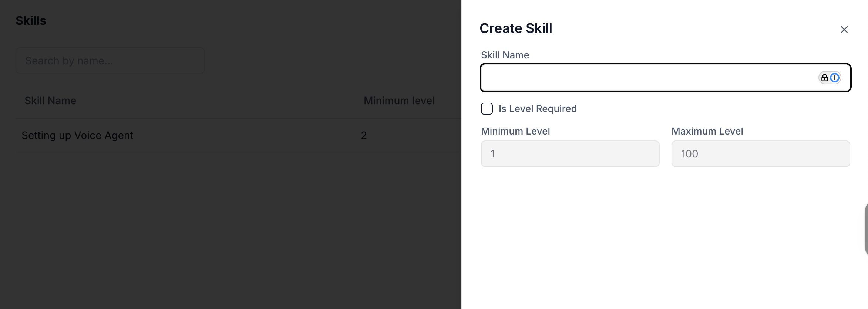Dismiss panel by clicking the dimmed backdrop
Viewport: 868px width, 309px height.
coord(229,229)
